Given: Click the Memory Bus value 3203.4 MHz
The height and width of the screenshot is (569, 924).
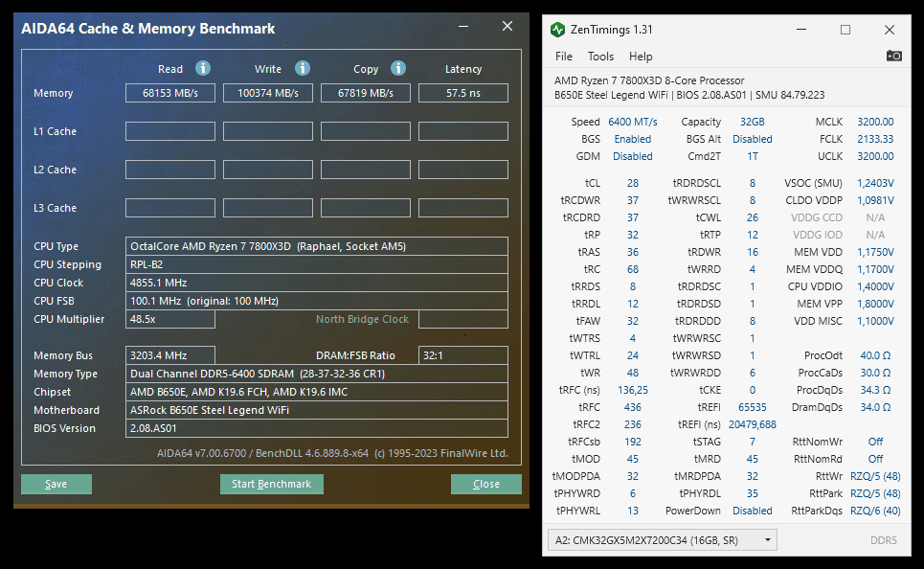Looking at the screenshot, I should 170,355.
